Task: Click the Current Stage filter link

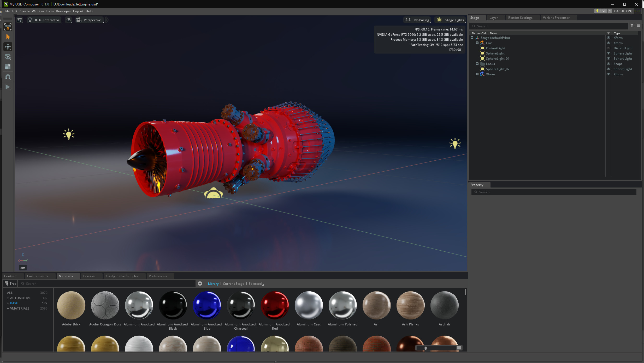Action: 233,284
